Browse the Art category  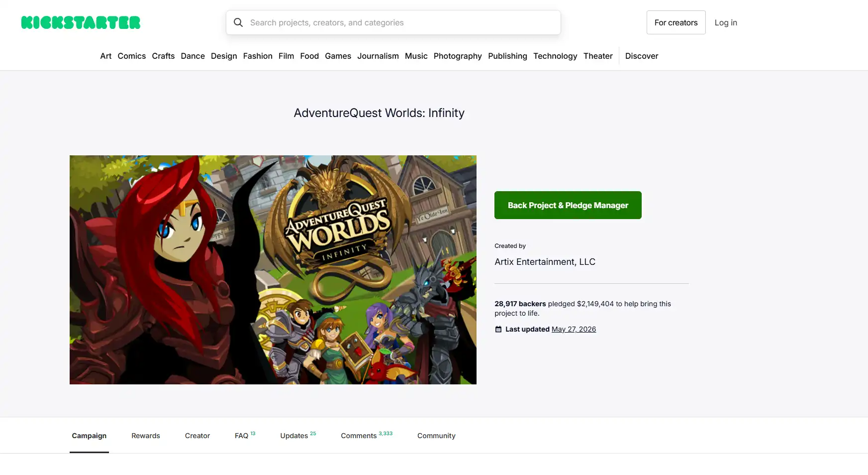click(x=106, y=56)
